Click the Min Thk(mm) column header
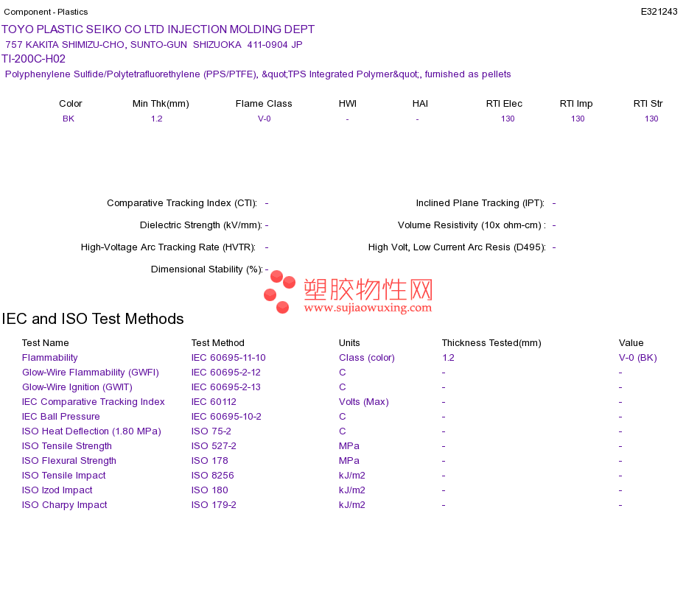 (161, 104)
